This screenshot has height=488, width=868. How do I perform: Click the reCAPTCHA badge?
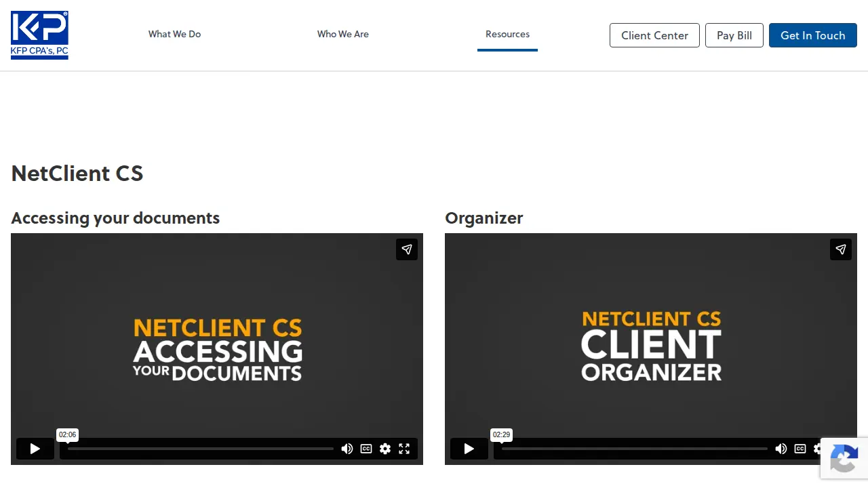coord(844,458)
